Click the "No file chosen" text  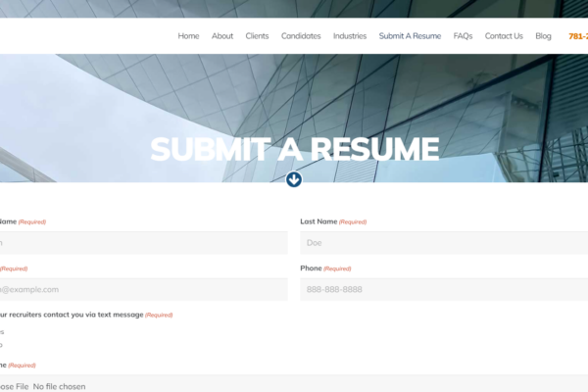[59, 386]
